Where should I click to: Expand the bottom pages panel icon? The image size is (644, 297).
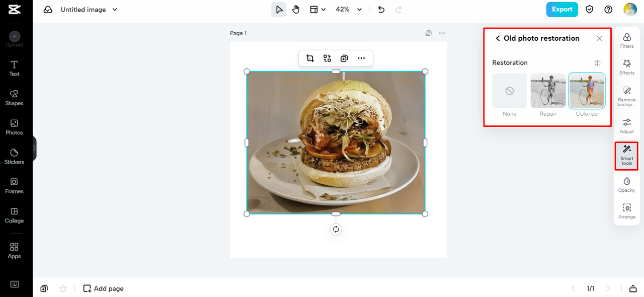click(x=633, y=288)
